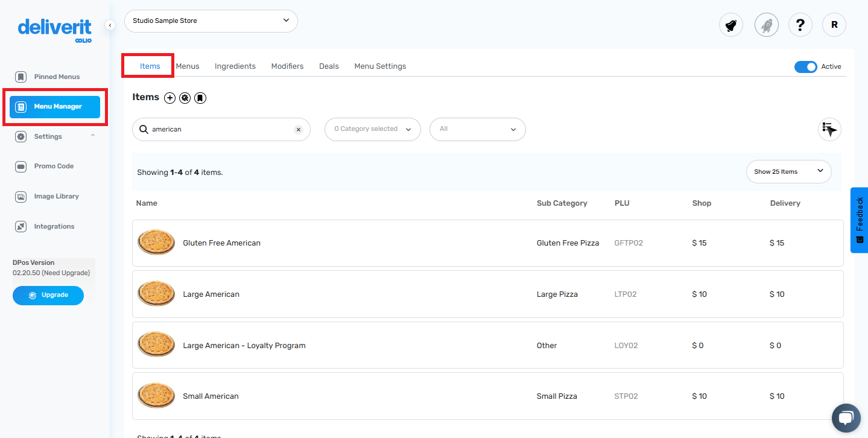
Task: Click the Gluten Free American pizza thumbnail
Action: (156, 243)
